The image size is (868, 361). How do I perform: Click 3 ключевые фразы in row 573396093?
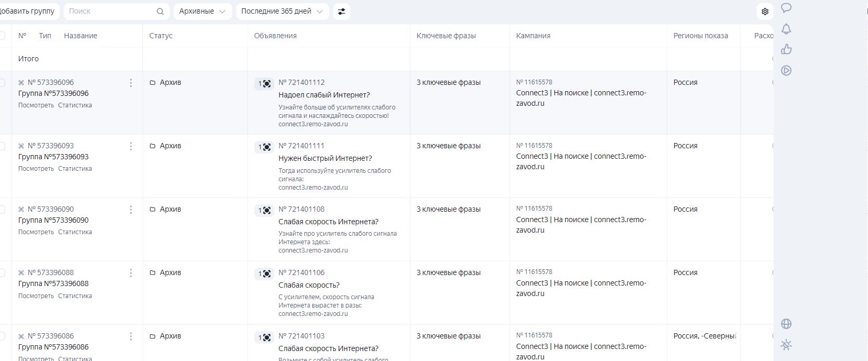[x=449, y=146]
